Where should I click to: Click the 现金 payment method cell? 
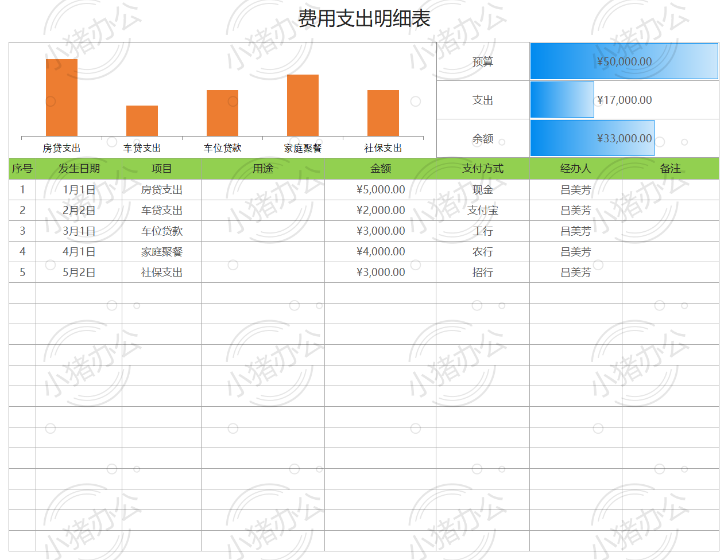[x=483, y=190]
